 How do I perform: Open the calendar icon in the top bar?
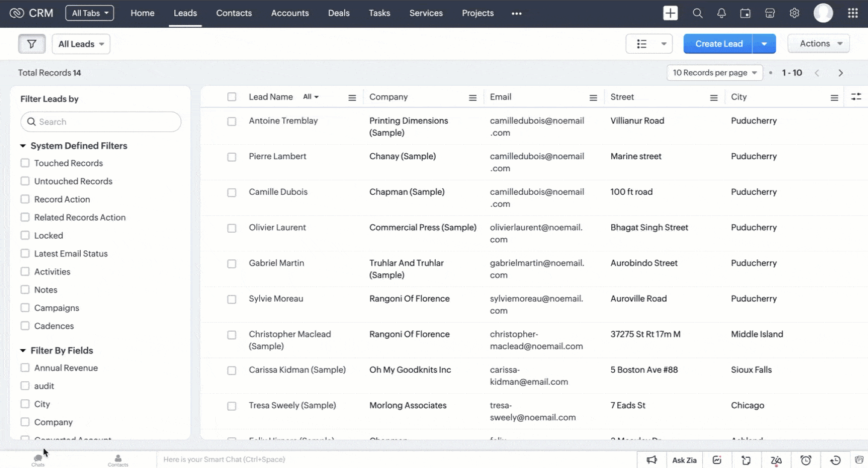746,13
